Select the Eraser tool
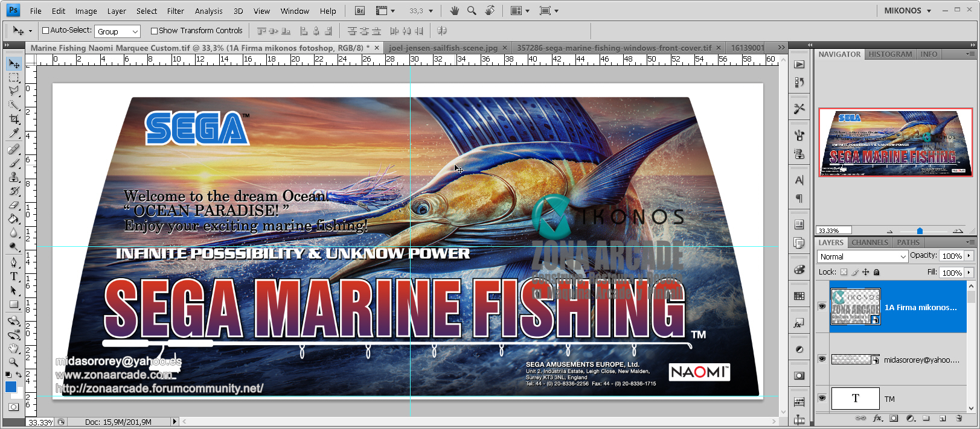Screen dimensions: 980x429 [x=14, y=205]
